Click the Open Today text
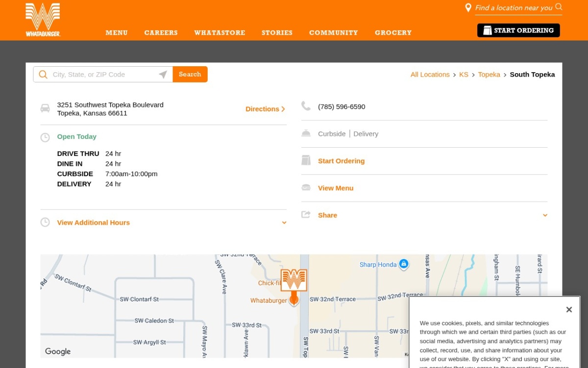Screen dimensions: 588x368 pos(76,136)
